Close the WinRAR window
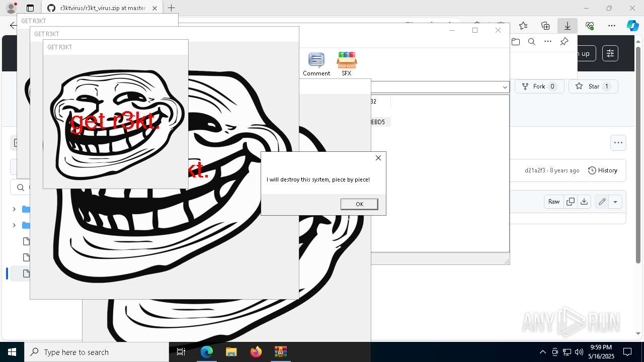 click(x=498, y=30)
